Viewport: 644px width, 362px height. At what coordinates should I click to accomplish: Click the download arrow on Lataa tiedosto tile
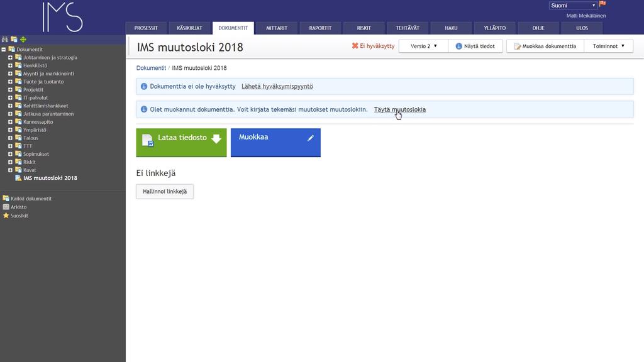[x=216, y=139]
